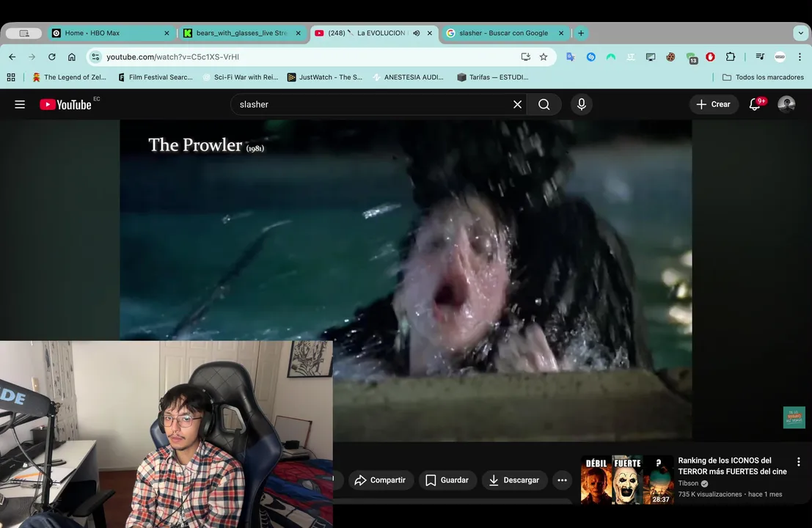
Task: Open The Legend of Zel... bookmark
Action: pyautogui.click(x=70, y=77)
